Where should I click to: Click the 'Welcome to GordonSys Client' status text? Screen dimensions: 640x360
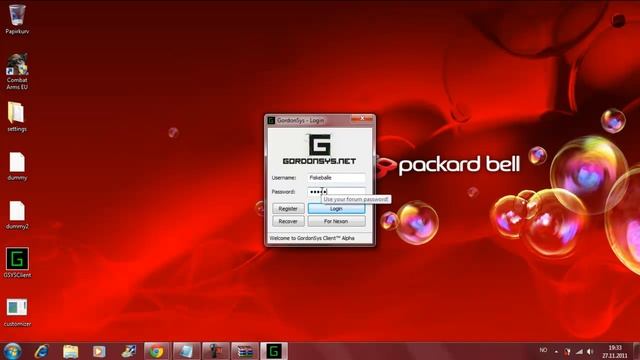[312, 238]
